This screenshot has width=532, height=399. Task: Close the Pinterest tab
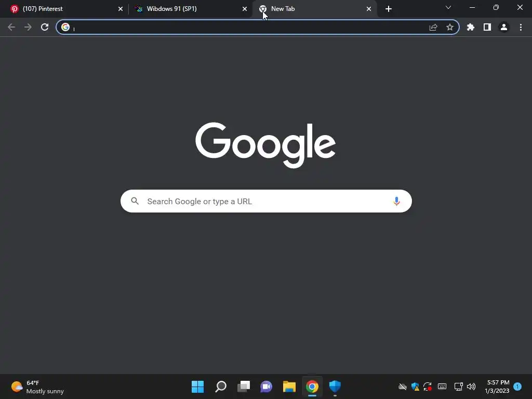click(x=121, y=9)
